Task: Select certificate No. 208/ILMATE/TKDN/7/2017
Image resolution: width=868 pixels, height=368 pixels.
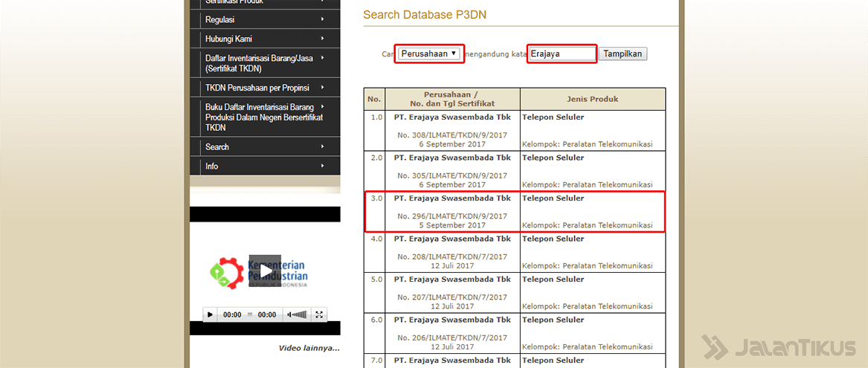Action: coord(452,256)
